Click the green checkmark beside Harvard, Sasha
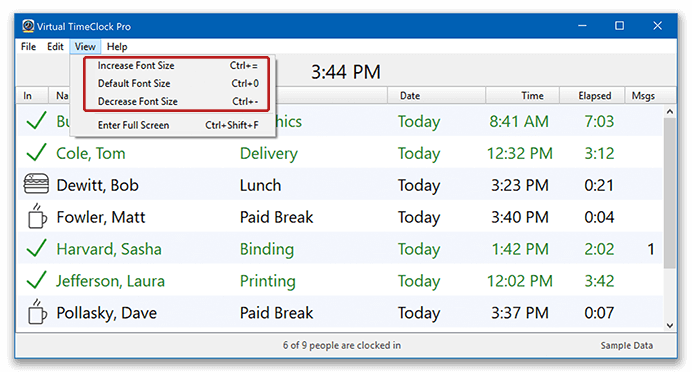The image size is (692, 372). (36, 248)
